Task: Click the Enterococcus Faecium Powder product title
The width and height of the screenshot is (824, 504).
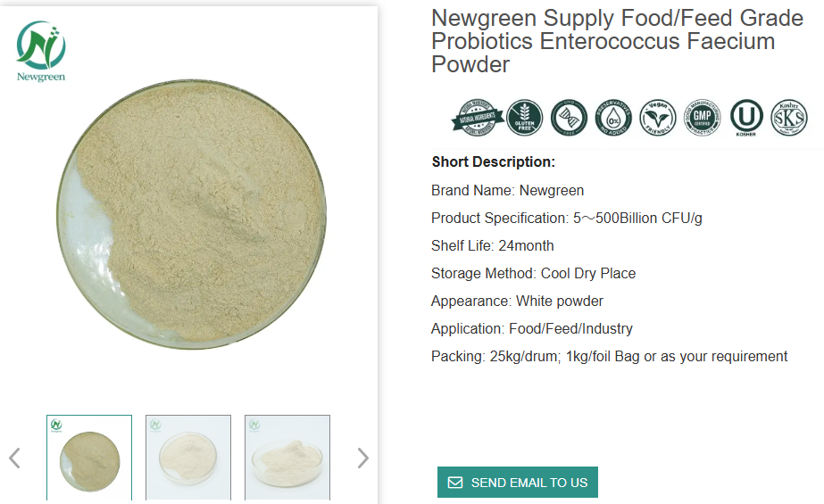Action: click(617, 41)
